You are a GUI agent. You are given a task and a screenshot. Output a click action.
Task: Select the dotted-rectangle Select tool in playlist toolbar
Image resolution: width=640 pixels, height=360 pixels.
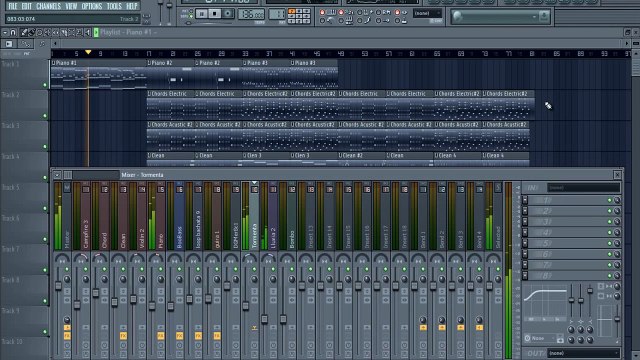(71, 32)
